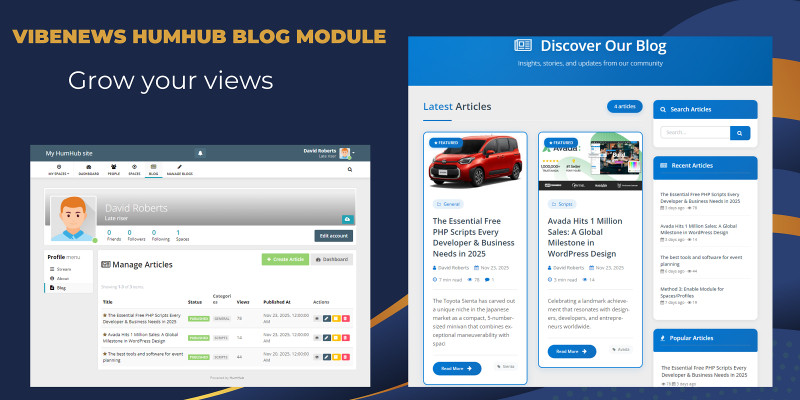Screen dimensions: 800x400
Task: Click the search magnifier in HumHub navbar
Action: (x=350, y=170)
